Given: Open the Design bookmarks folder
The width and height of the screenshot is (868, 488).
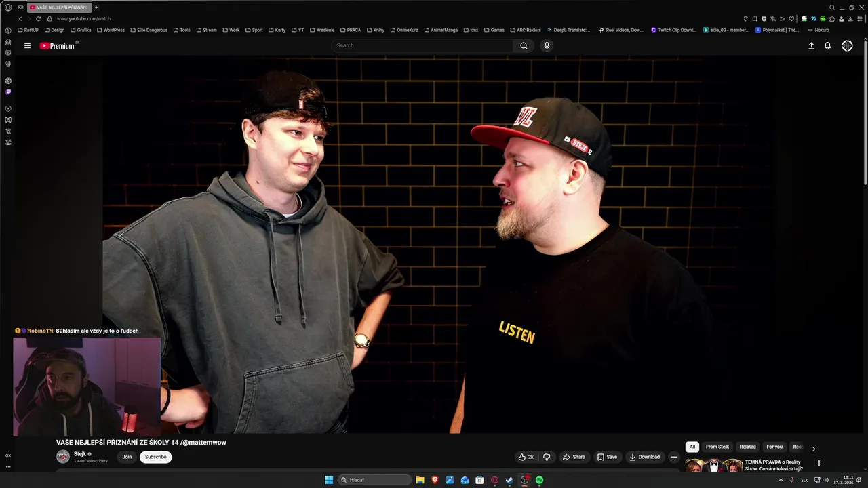Looking at the screenshot, I should click(x=54, y=30).
